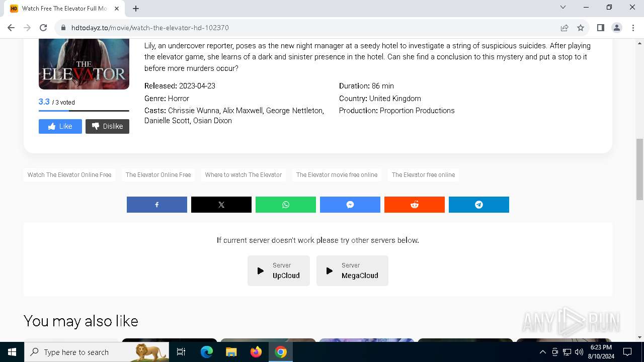
Task: Launch Microsoft Edge from the taskbar
Action: click(207, 352)
